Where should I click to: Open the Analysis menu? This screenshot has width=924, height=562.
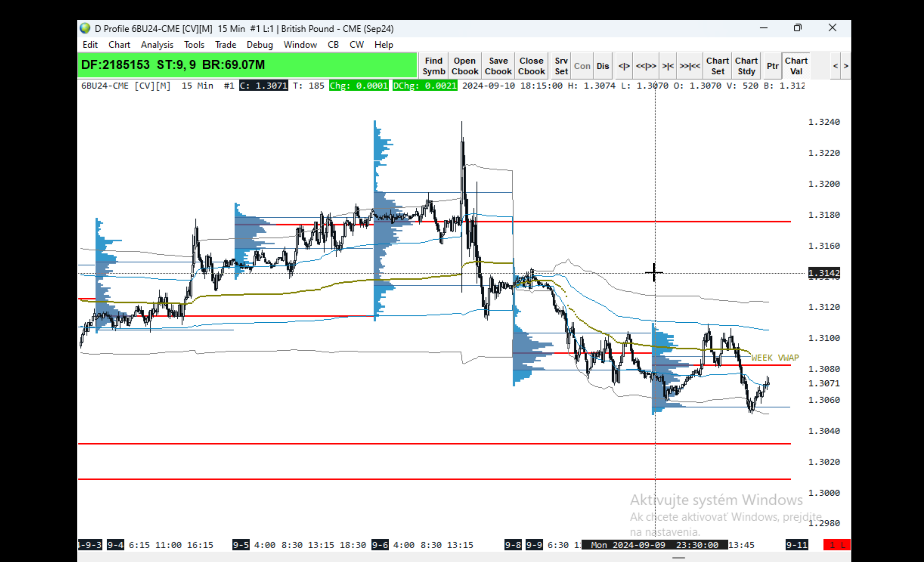[157, 45]
